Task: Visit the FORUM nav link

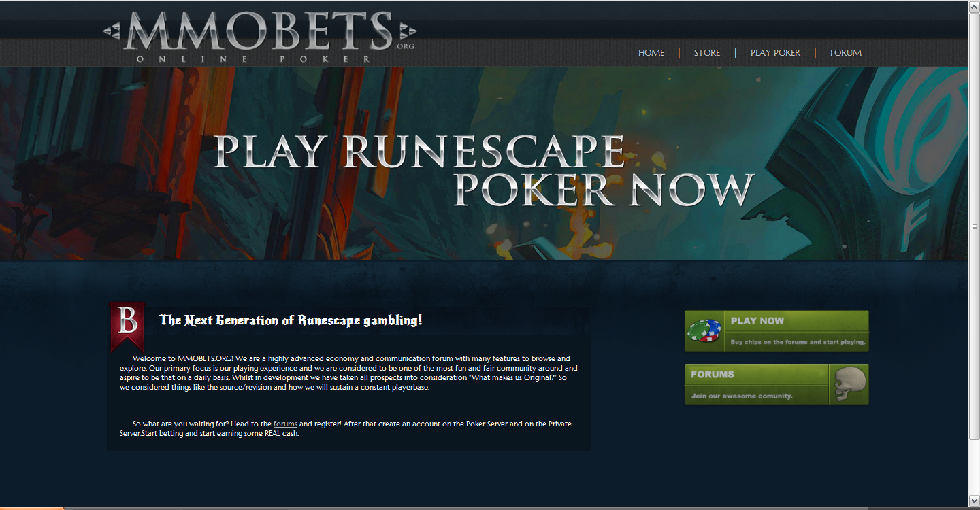Action: pyautogui.click(x=845, y=53)
